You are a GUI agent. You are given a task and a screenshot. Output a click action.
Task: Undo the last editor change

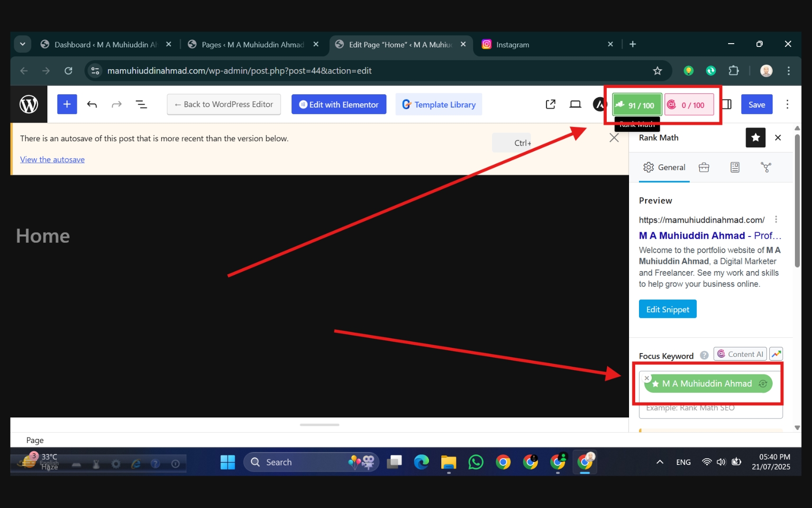92,104
